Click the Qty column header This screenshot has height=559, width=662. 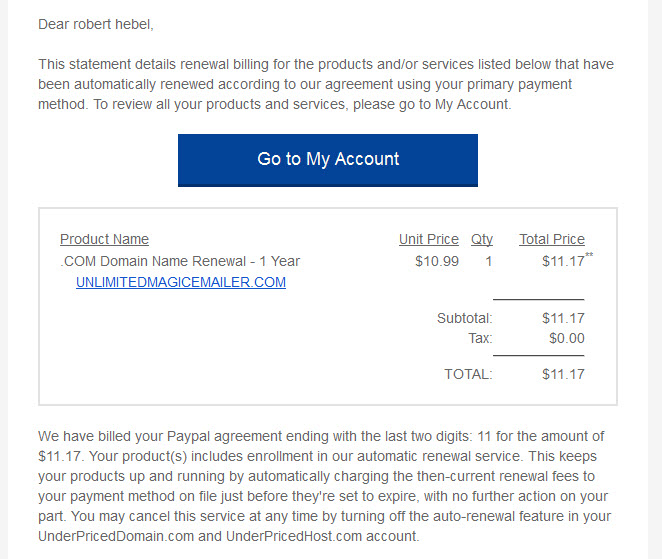(482, 239)
